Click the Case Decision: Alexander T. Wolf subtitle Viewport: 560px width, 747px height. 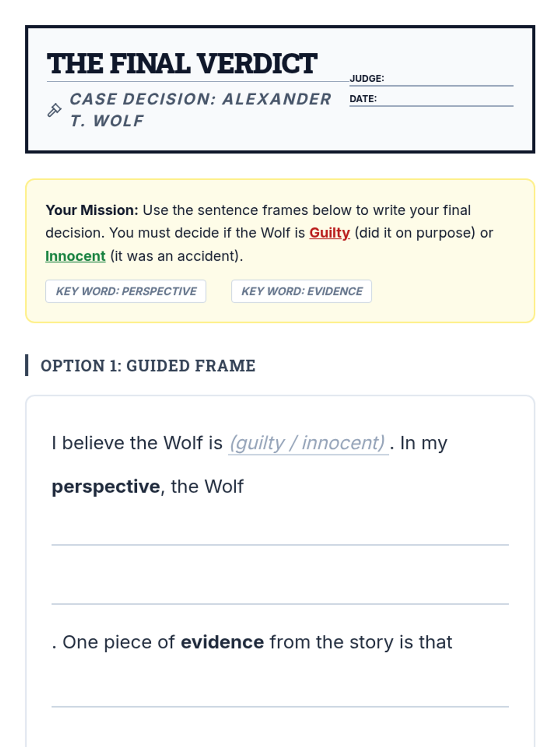click(200, 110)
